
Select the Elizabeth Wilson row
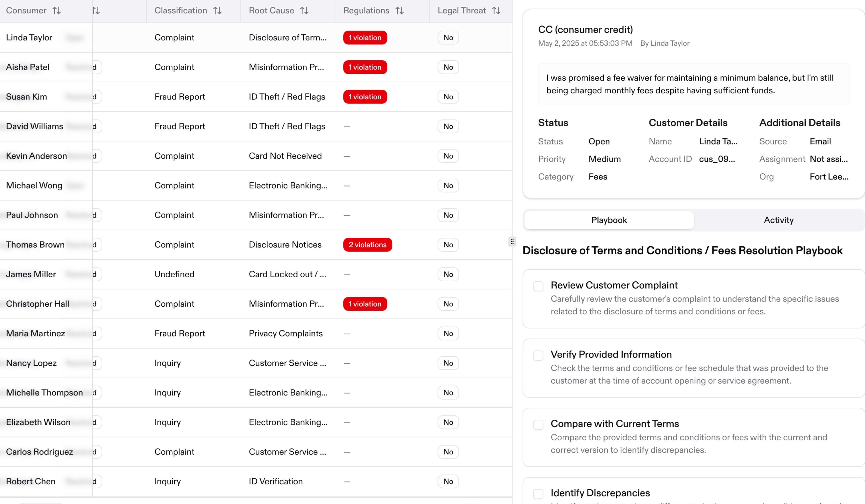pyautogui.click(x=256, y=422)
